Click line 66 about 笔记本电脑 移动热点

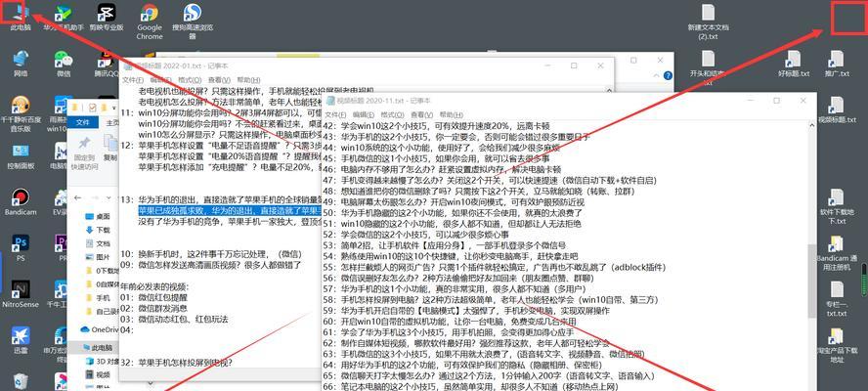[471, 386]
